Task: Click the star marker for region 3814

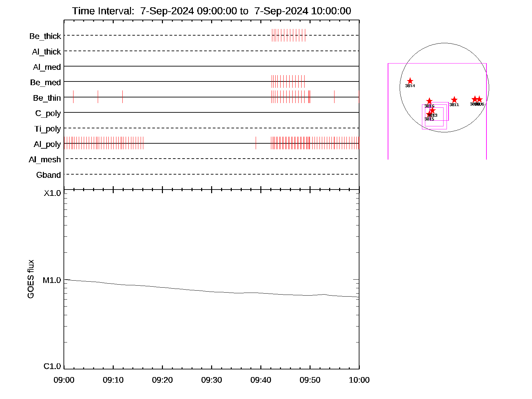Action: click(410, 81)
